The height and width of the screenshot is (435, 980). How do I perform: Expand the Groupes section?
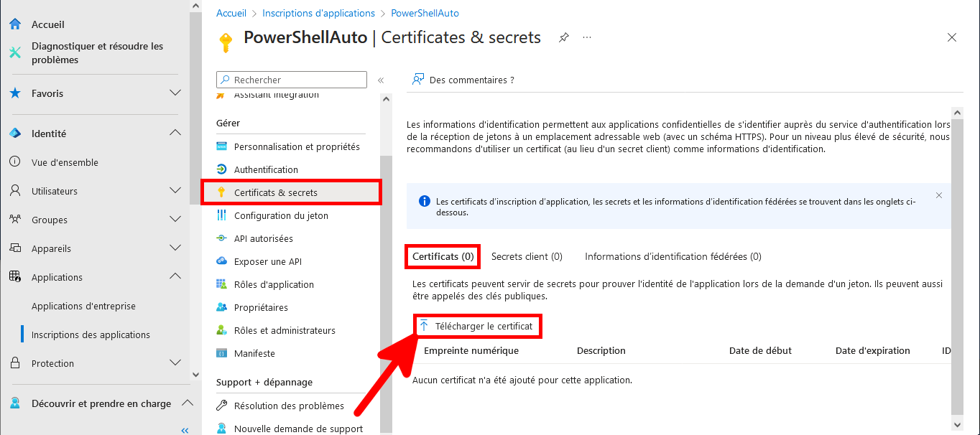(175, 219)
